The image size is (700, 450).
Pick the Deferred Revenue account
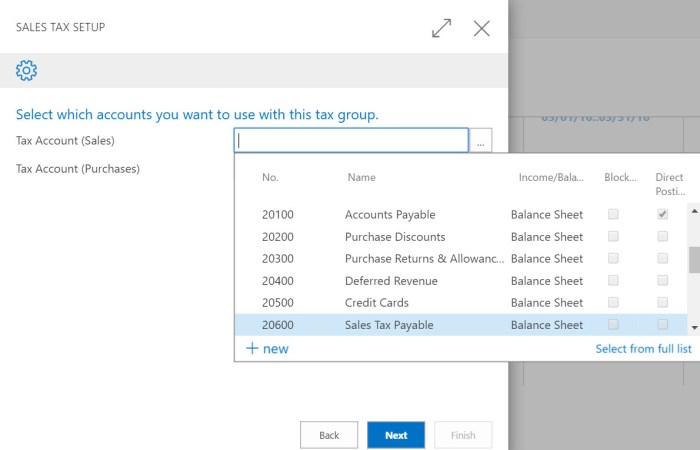click(x=390, y=281)
